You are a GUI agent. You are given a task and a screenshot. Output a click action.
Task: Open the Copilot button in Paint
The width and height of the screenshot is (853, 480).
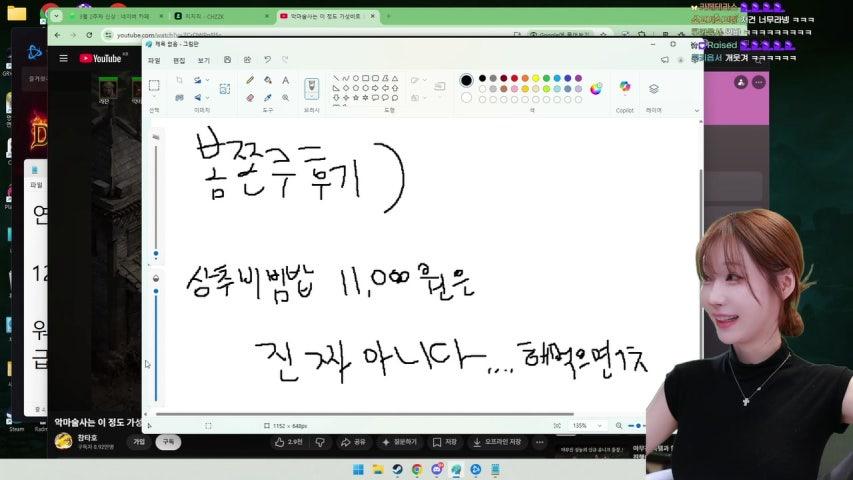[625, 87]
